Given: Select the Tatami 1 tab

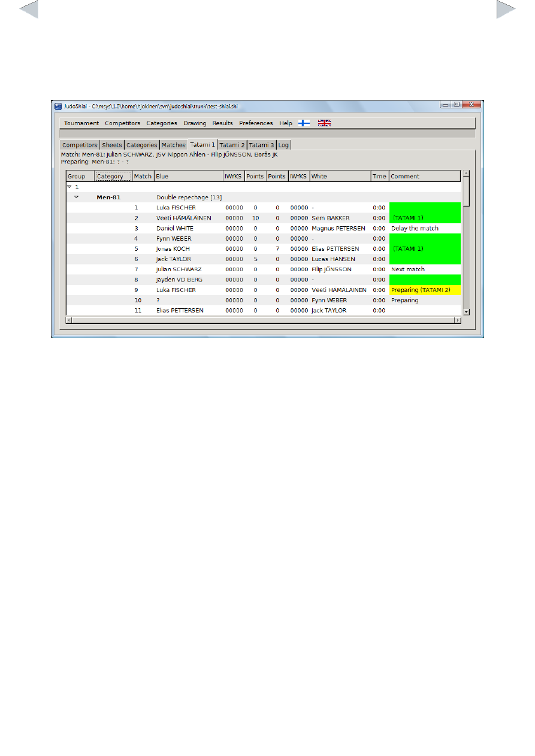Looking at the screenshot, I should [x=202, y=144].
